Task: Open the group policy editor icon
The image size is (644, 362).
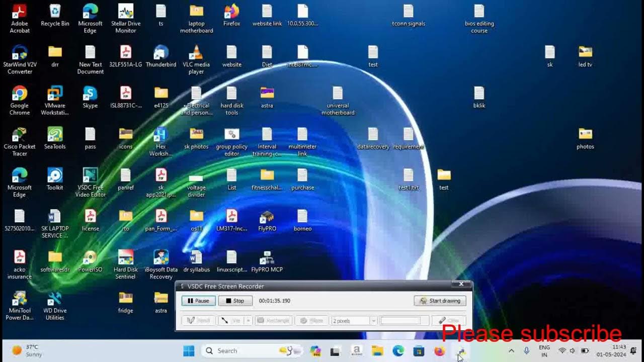Action: (231, 141)
